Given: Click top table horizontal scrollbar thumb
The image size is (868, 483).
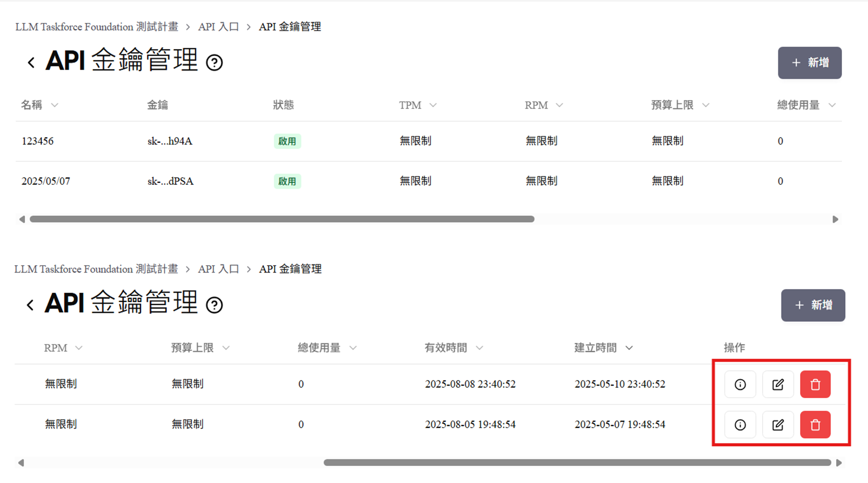Looking at the screenshot, I should click(282, 219).
